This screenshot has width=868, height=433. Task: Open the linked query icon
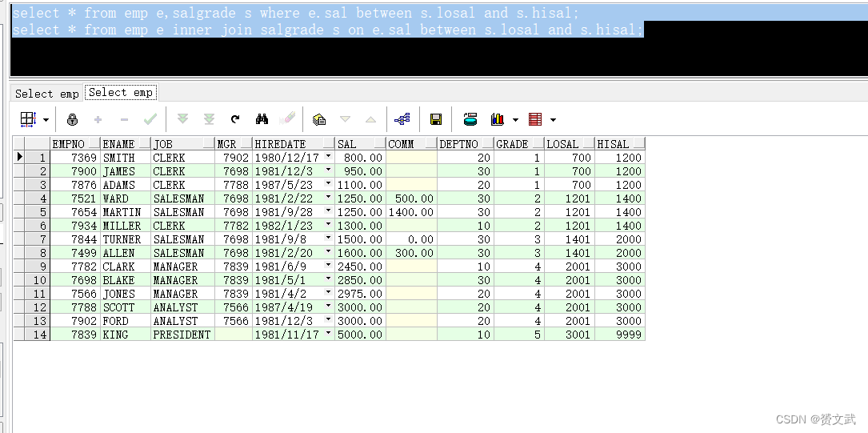point(402,119)
